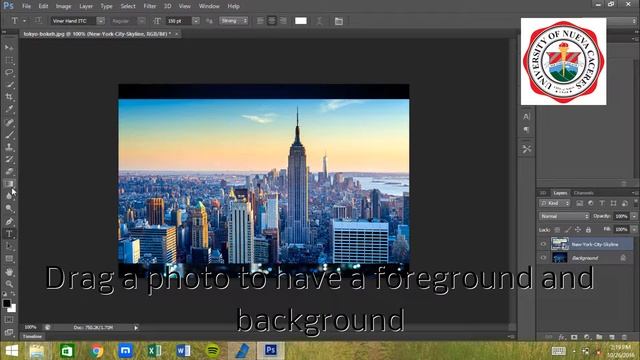Open the Image menu
The width and height of the screenshot is (640, 360).
(63, 6)
